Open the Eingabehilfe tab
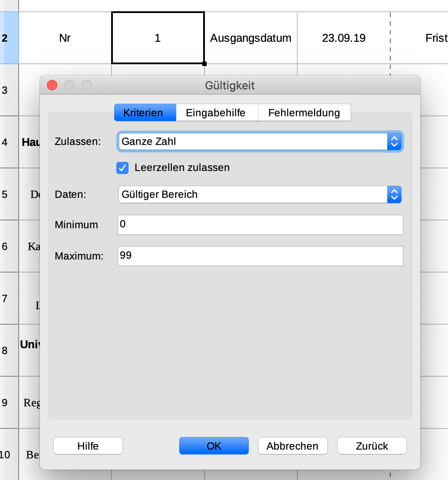 point(217,113)
